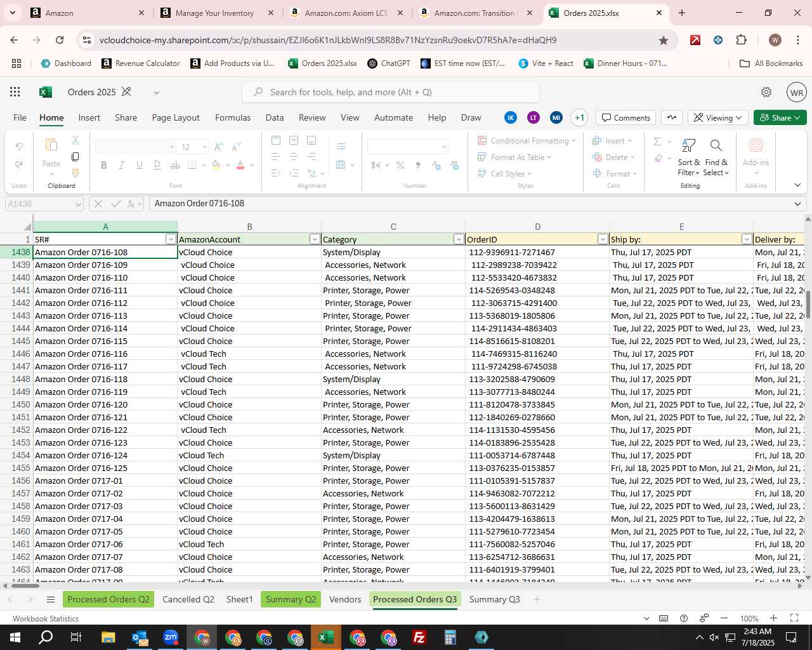
Task: Click the browser extensions puzzle icon
Action: [x=741, y=40]
